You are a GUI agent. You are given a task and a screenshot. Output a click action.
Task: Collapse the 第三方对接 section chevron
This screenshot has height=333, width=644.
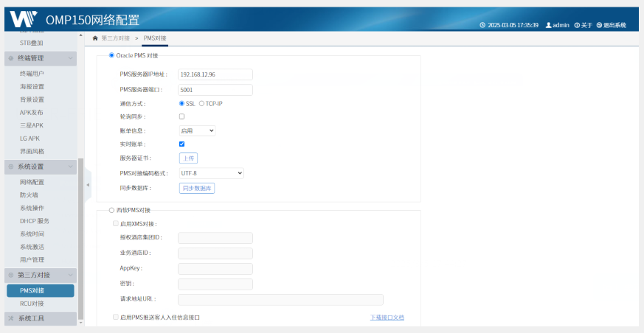tap(70, 275)
